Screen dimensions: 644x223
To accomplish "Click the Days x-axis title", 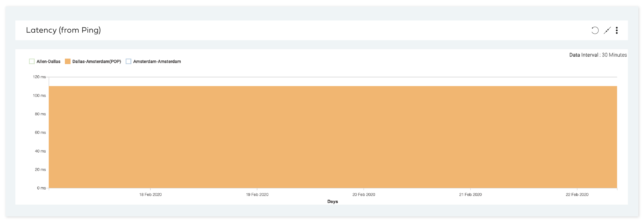I will point(333,201).
